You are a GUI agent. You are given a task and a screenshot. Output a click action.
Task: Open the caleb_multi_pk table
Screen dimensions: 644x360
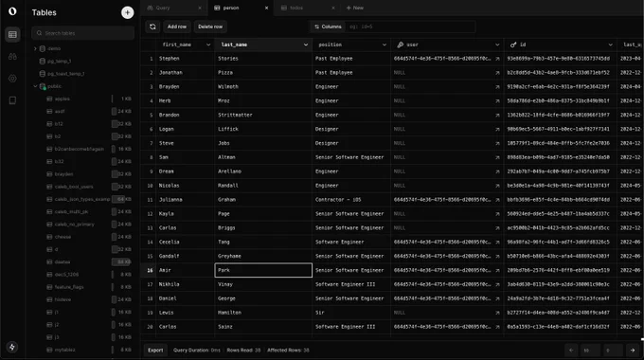[x=71, y=212]
